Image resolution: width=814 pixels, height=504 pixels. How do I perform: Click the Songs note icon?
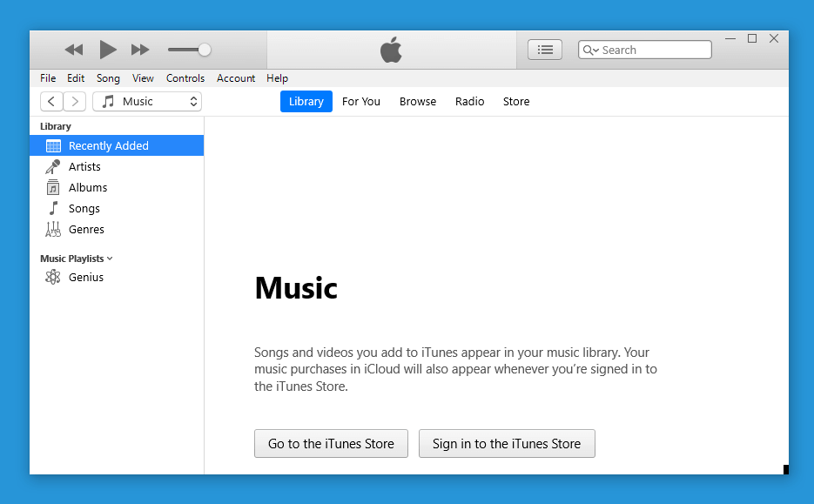tap(53, 208)
